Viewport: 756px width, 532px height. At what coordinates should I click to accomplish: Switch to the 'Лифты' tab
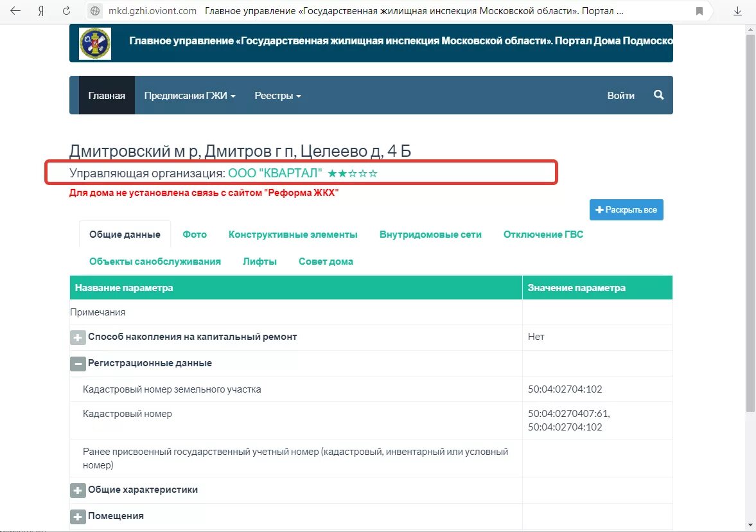click(260, 262)
